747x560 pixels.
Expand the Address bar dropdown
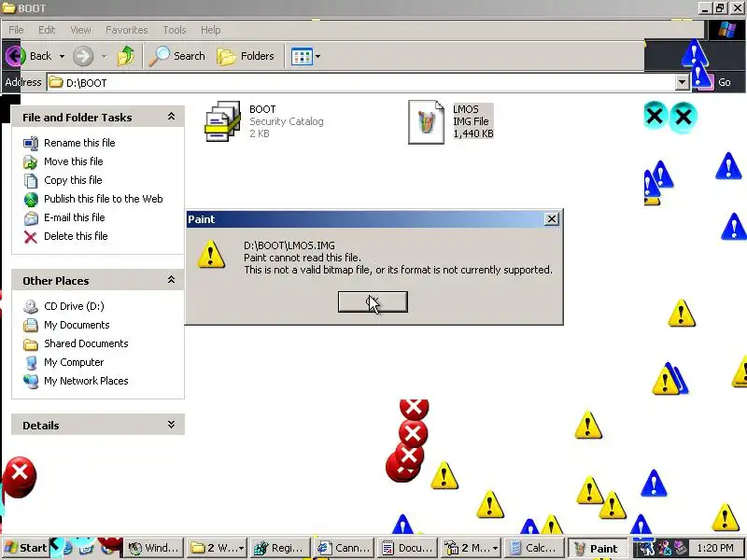683,83
